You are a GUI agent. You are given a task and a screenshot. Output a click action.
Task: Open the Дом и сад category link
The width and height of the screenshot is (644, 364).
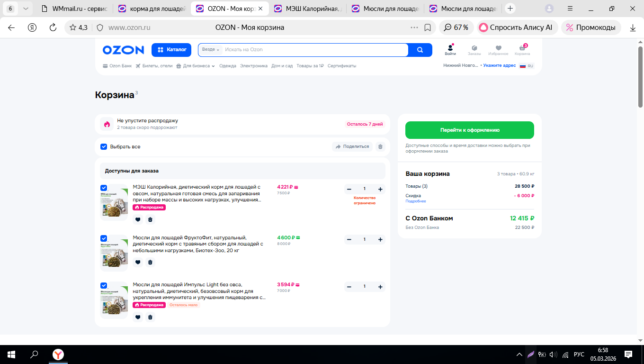pyautogui.click(x=282, y=66)
